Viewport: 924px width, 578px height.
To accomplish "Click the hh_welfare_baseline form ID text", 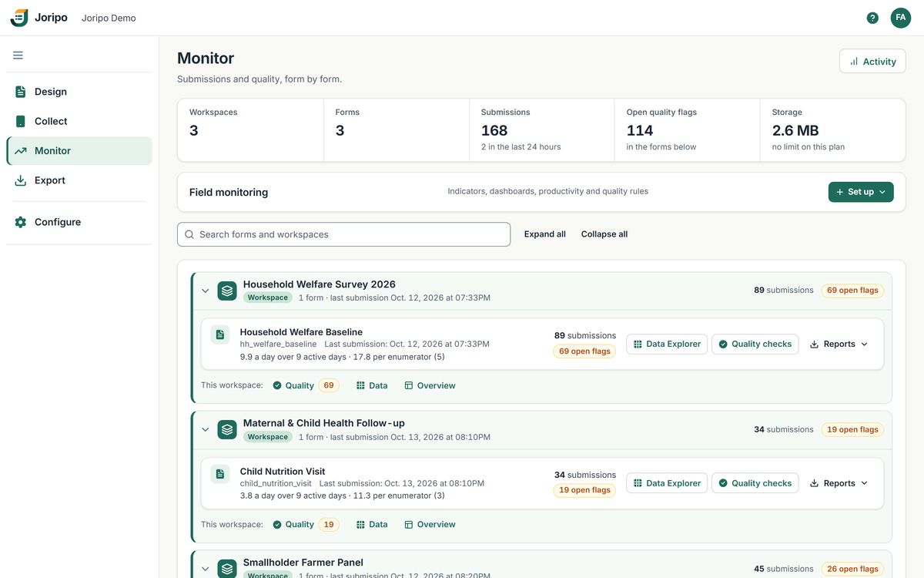I will tap(278, 344).
